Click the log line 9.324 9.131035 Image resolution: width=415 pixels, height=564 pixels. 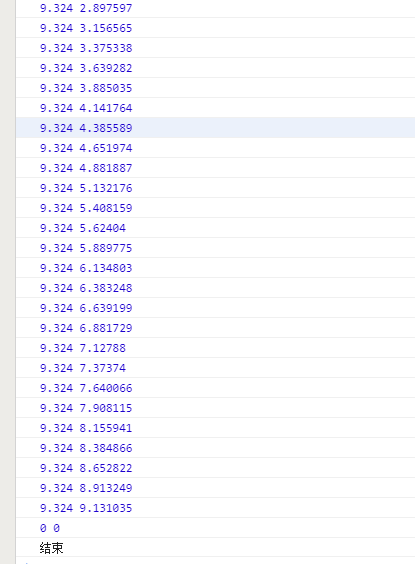[215, 508]
